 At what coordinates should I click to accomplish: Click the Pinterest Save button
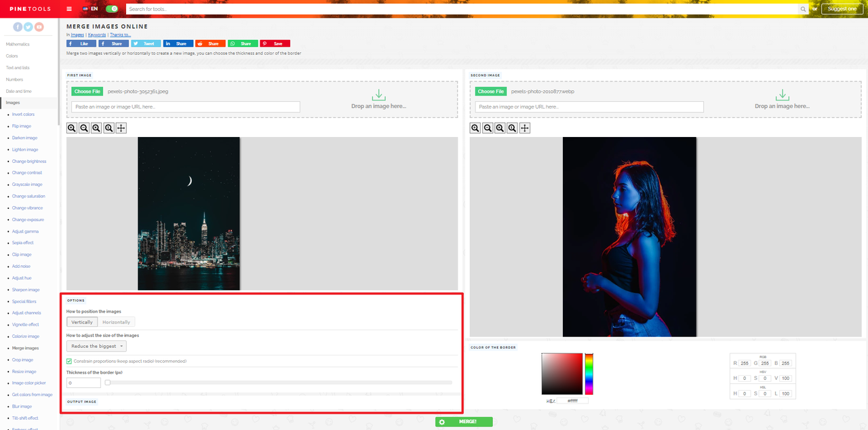pyautogui.click(x=275, y=43)
